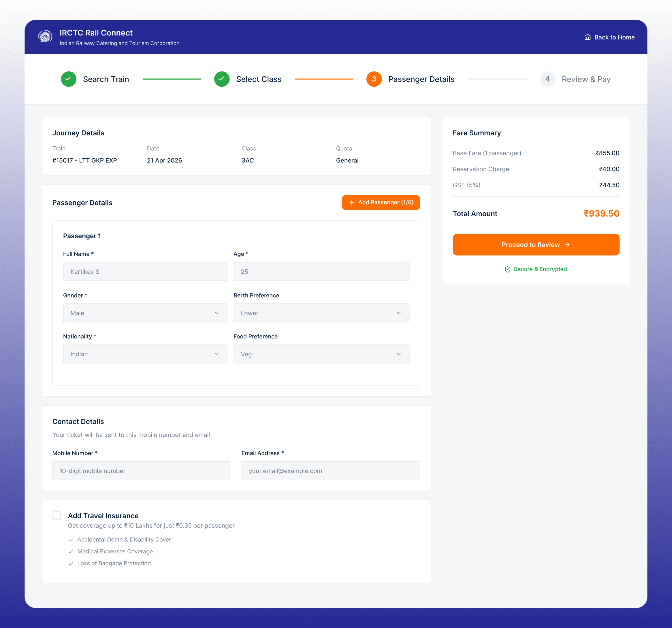Viewport: 672px width, 628px height.
Task: Click the plus icon in Add Passenger button
Action: (x=351, y=202)
